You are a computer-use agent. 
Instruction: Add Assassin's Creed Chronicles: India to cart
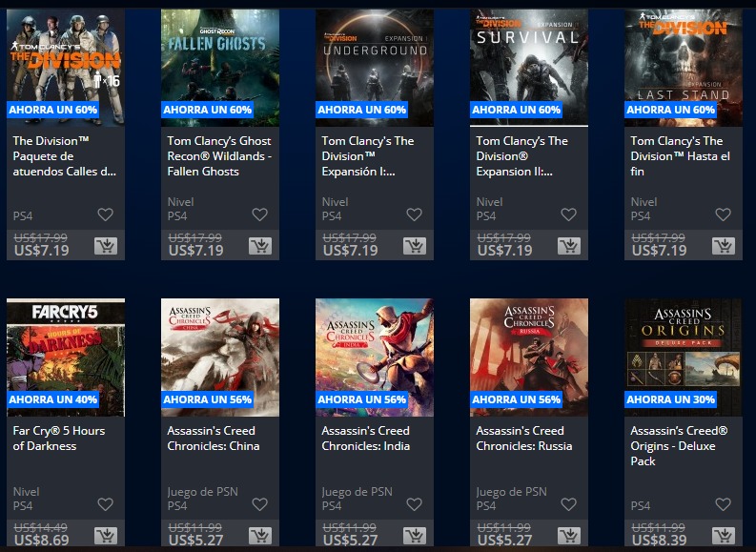(x=415, y=536)
